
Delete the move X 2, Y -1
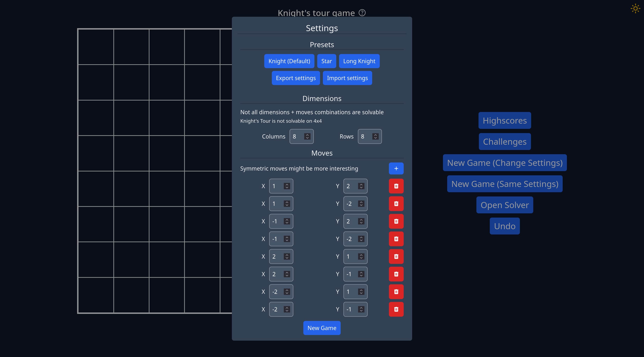[396, 274]
